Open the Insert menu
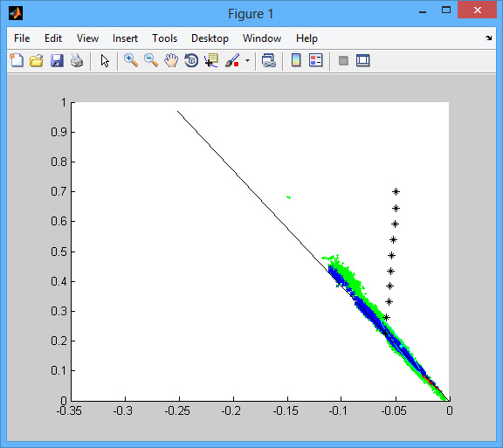This screenshot has width=503, height=448. [x=125, y=38]
